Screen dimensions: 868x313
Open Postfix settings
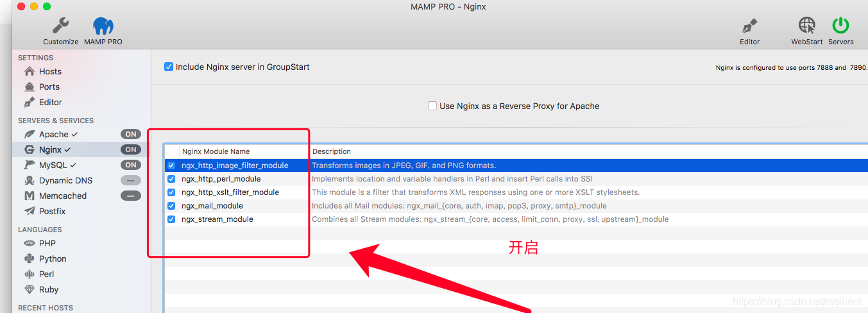pos(53,211)
